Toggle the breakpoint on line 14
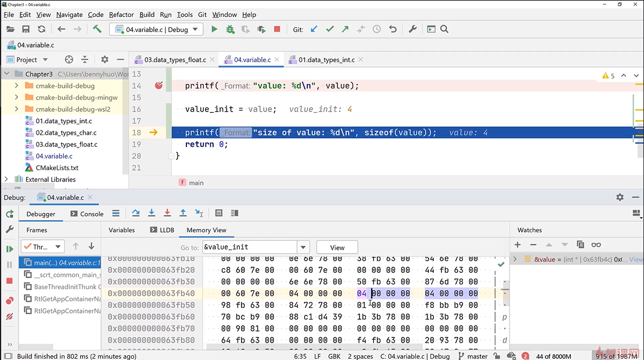 coord(159,86)
